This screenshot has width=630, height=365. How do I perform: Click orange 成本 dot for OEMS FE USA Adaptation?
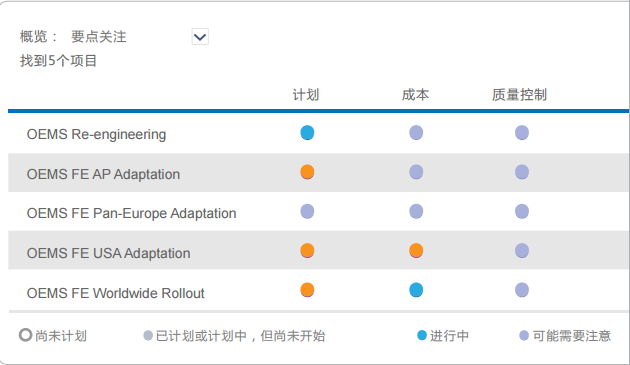pyautogui.click(x=416, y=251)
